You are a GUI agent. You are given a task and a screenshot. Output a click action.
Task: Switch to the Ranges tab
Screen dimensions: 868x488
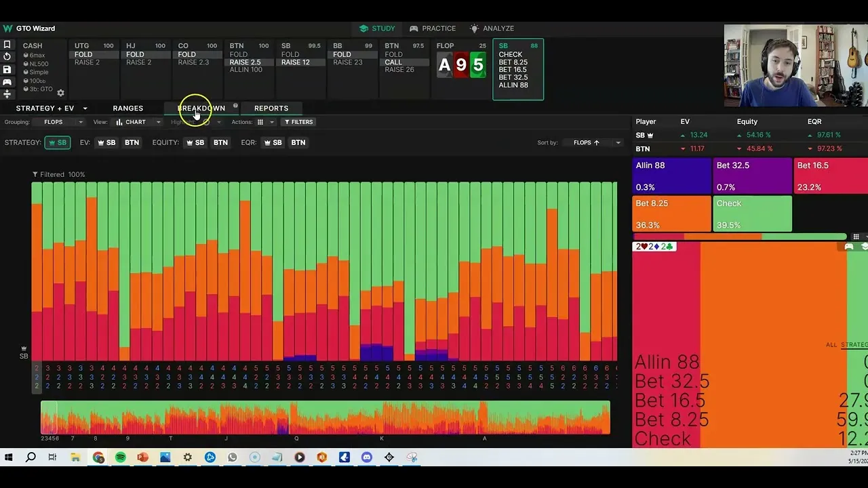click(x=127, y=108)
